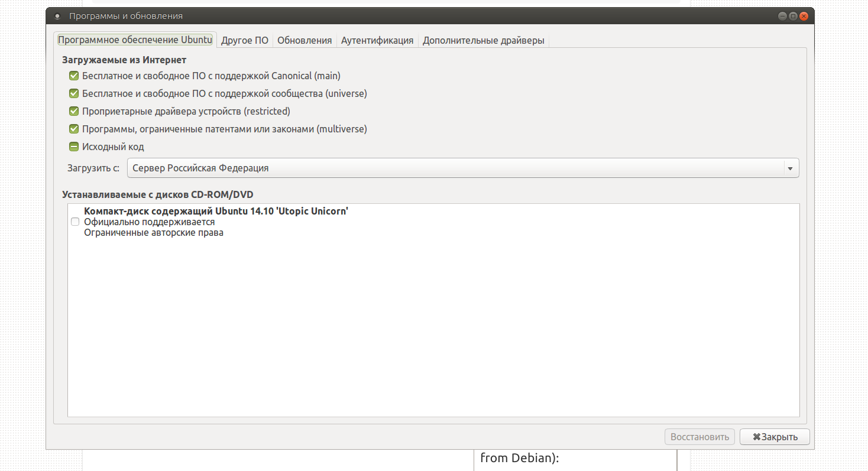Screen dimensions: 868x471
Task: Enable the main repository checkbox
Action: coord(74,76)
